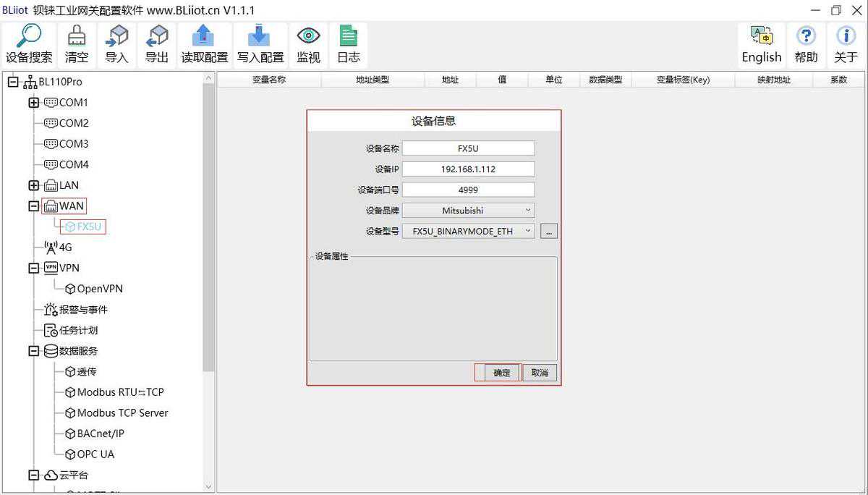The height and width of the screenshot is (495, 868).
Task: Click the 清空 clear broom icon
Action: point(77,36)
